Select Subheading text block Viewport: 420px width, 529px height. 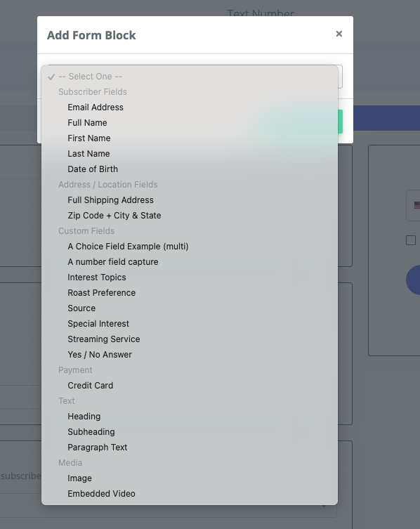tap(190, 432)
